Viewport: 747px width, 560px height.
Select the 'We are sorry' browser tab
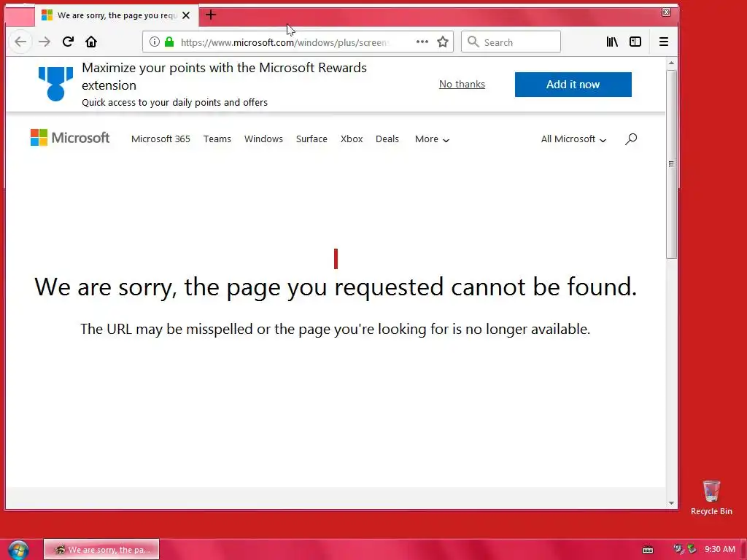click(117, 15)
